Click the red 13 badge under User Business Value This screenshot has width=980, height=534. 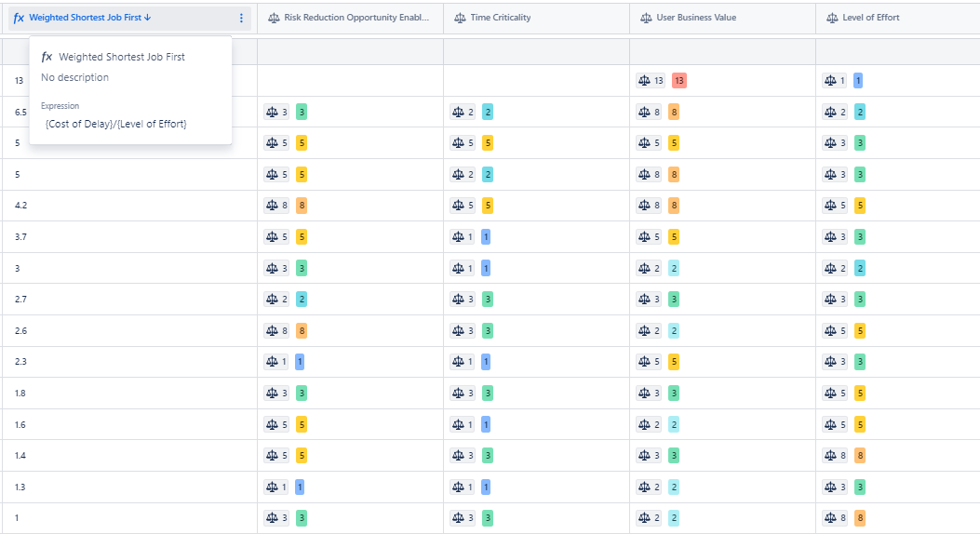coord(678,81)
